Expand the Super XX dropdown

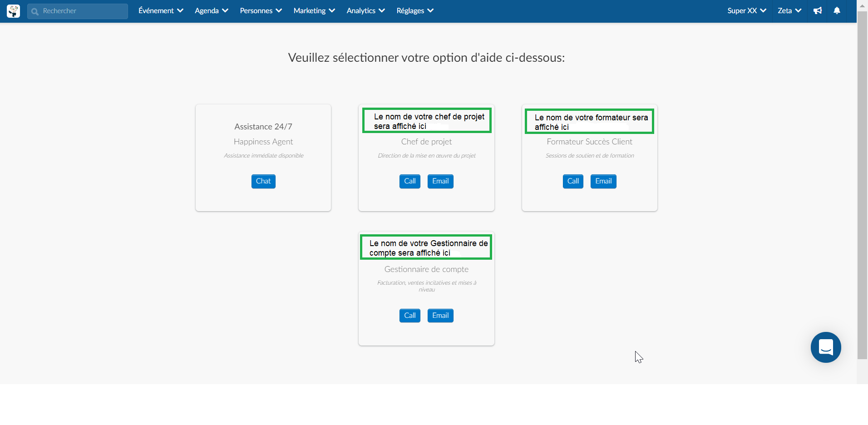747,10
